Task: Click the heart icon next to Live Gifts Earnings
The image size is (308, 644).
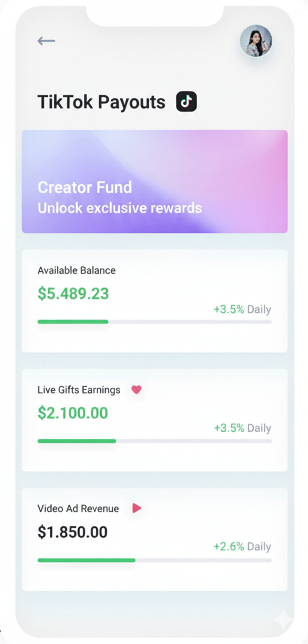Action: (136, 389)
